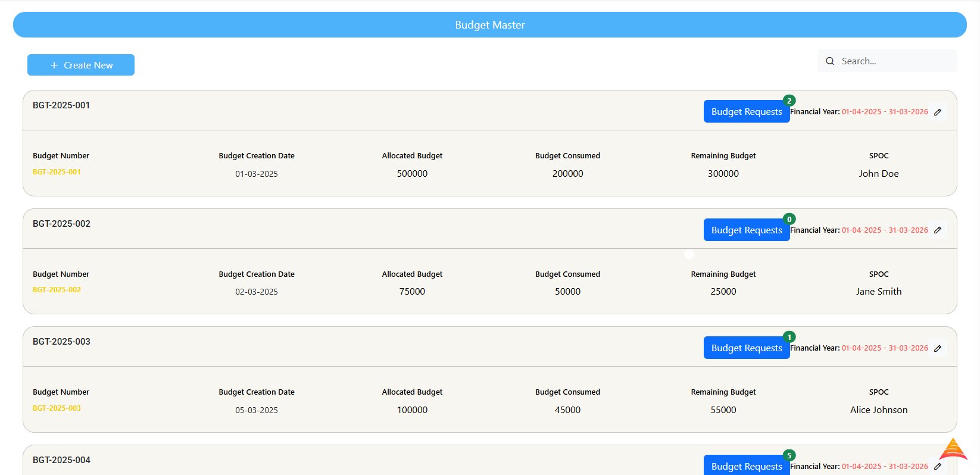Screen dimensions: 980x475
Task: Click SPOC name Alice Johnson
Action: pos(878,410)
